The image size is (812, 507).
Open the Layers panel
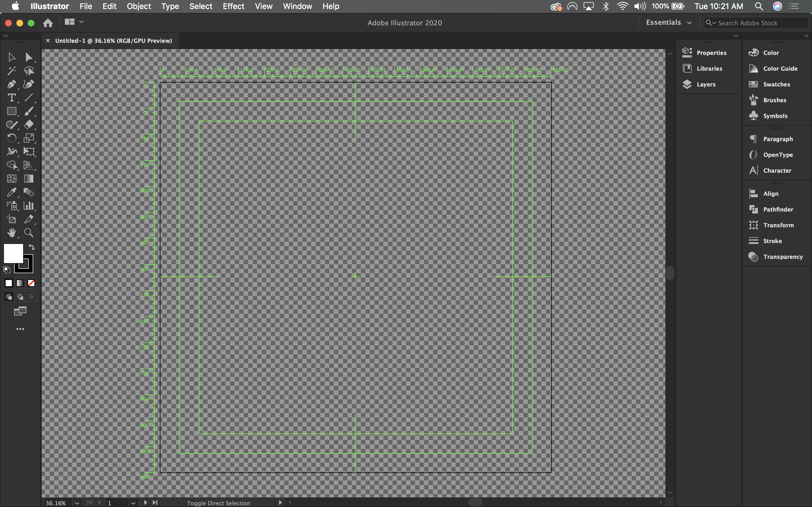click(706, 84)
